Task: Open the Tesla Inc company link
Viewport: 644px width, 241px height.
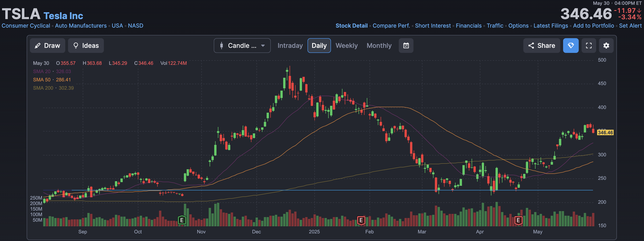Action: pyautogui.click(x=63, y=16)
